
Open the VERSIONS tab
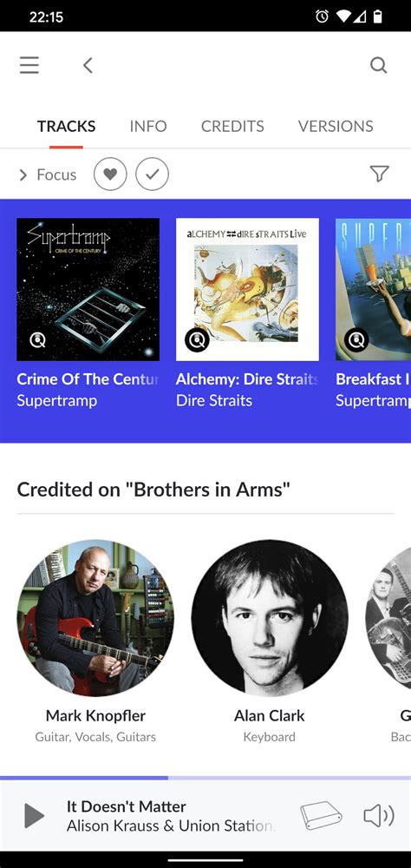coord(336,126)
